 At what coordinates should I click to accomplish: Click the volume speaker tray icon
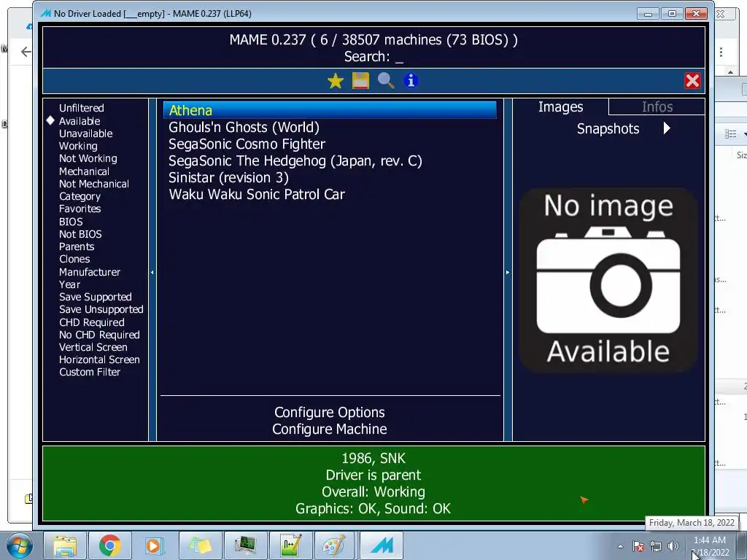coord(673,546)
